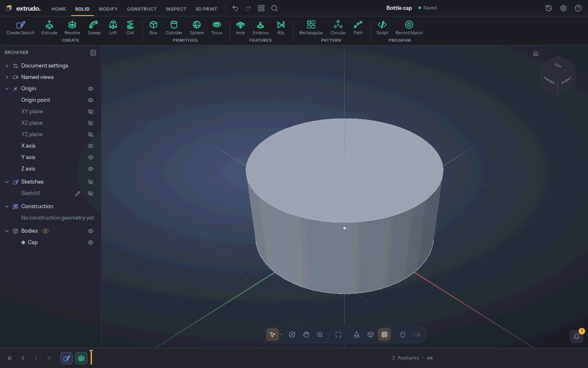Open the select tool dropdown arrow
Image resolution: width=588 pixels, height=368 pixels.
[281, 334]
